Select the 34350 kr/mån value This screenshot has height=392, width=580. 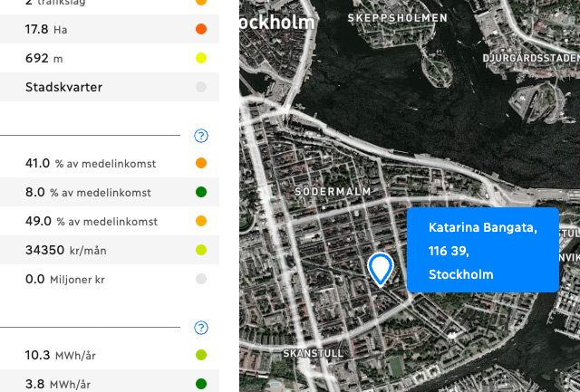66,250
